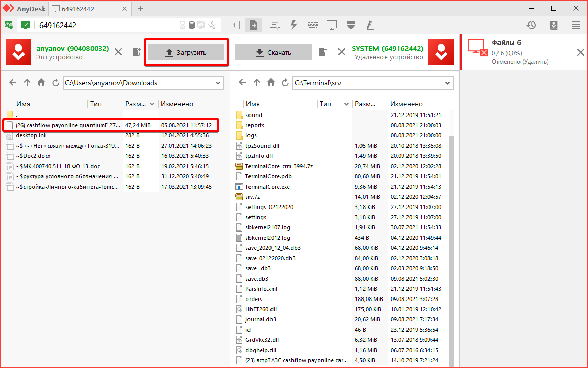Screen dimensions: 588x368
Task: Close the 649162442 session tab
Action: click(x=124, y=9)
